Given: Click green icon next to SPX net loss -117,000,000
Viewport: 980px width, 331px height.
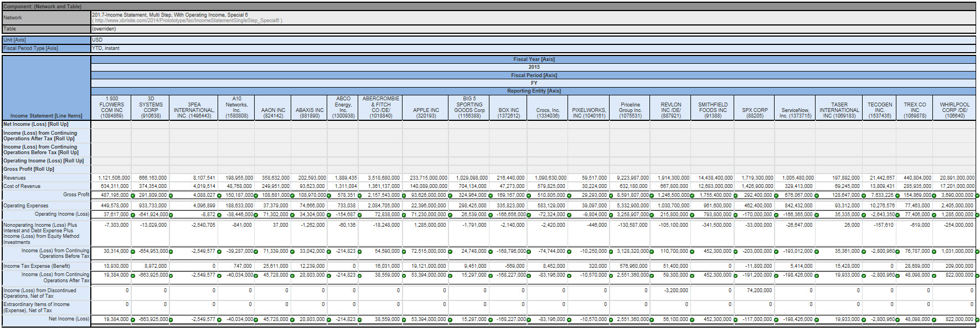Looking at the screenshot, I should [776, 320].
